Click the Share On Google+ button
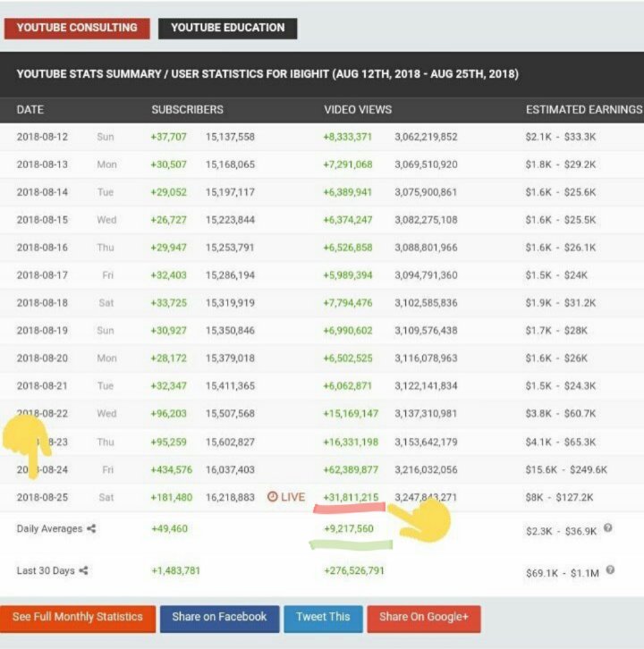Image resolution: width=644 pixels, height=649 pixels. (x=424, y=619)
